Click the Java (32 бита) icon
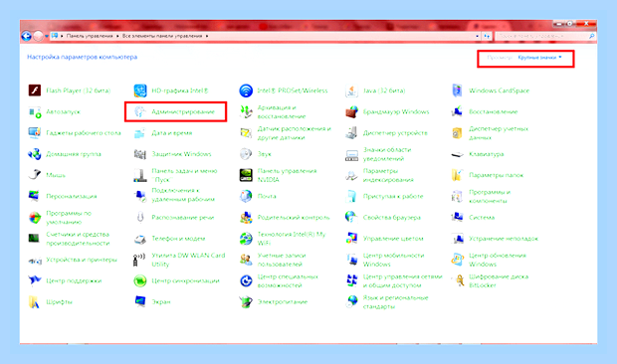This screenshot has width=617, height=364. pyautogui.click(x=351, y=91)
